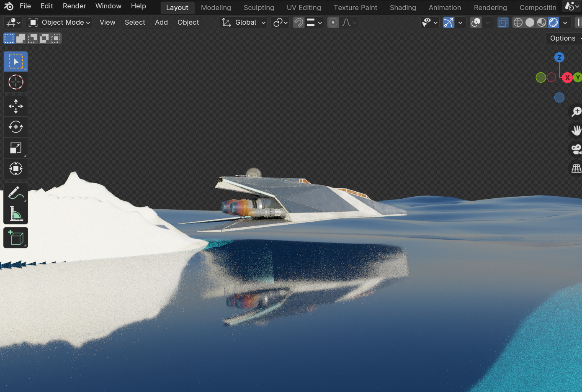This screenshot has height=392, width=582.
Task: Select the Rotate tool
Action: click(16, 127)
